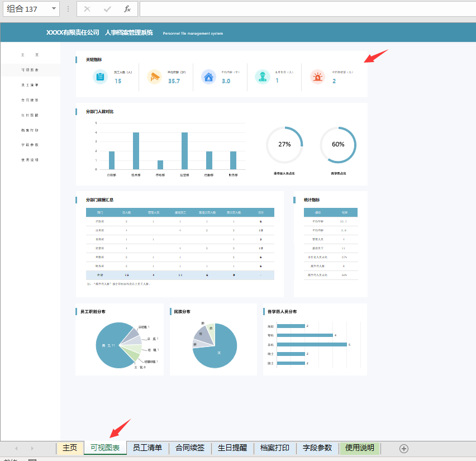Expand the Name Box dropdown arrow
This screenshot has width=476, height=461.
coord(54,8)
